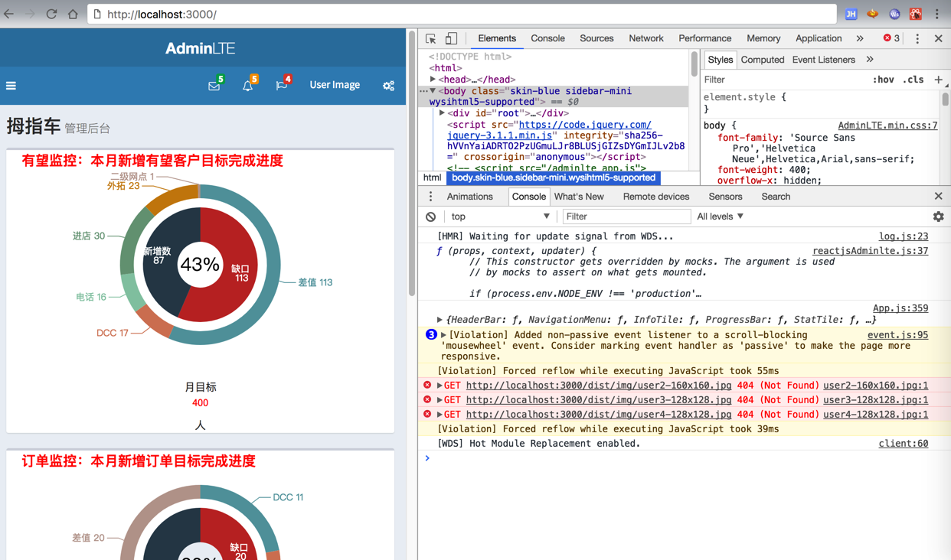Image resolution: width=951 pixels, height=560 pixels.
Task: Open the notifications bell icon
Action: coord(247,86)
